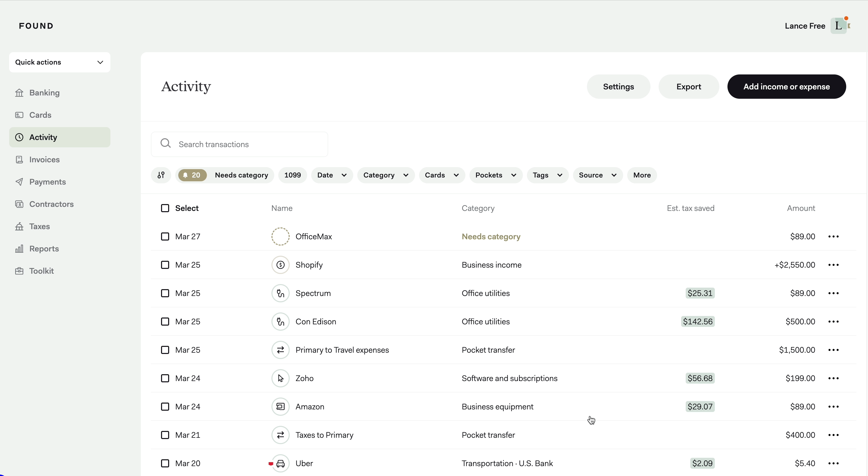Tick the checkbox for Mar 27 OfficeMax
This screenshot has height=476, width=868.
tap(165, 236)
